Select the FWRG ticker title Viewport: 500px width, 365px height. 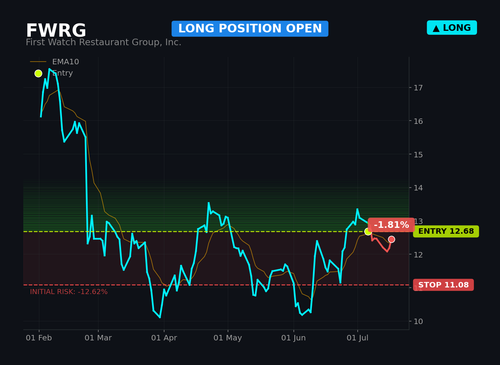pyautogui.click(x=56, y=30)
